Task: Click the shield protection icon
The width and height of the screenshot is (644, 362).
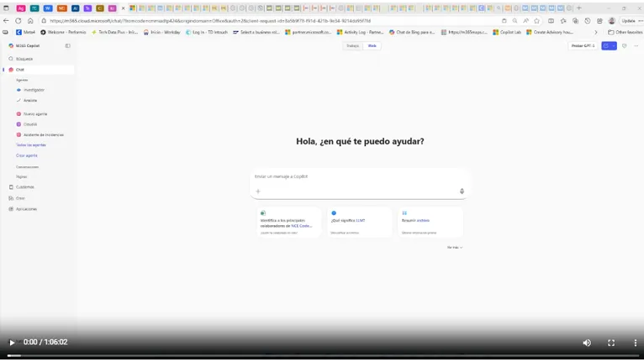Action: [625, 46]
